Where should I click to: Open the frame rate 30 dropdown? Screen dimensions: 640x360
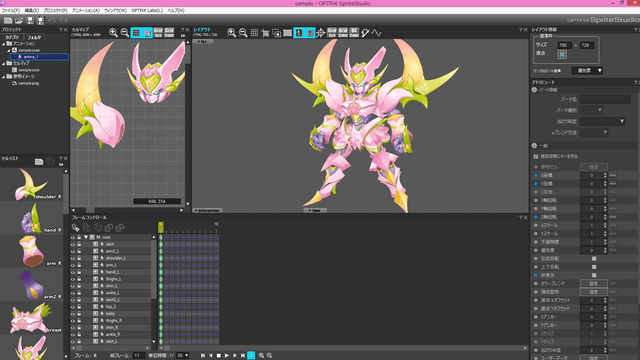(182, 356)
